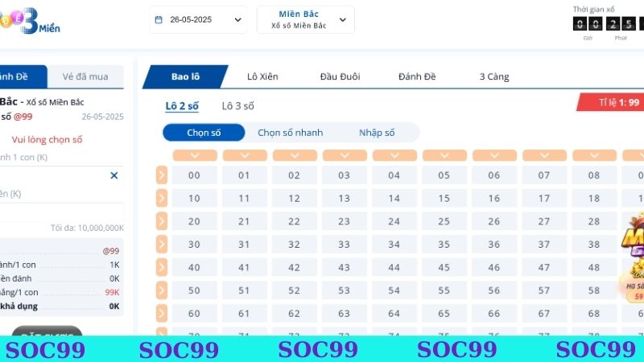Click the blue X clear icon
This screenshot has height=362, width=644.
(114, 175)
